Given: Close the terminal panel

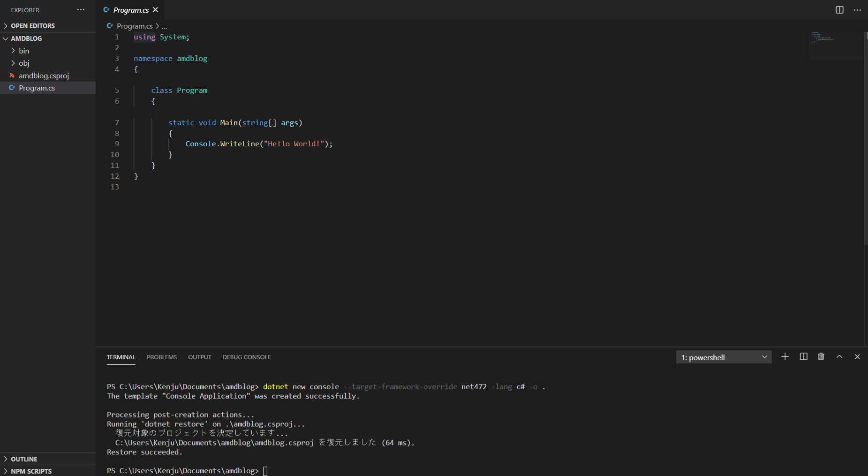Looking at the screenshot, I should point(857,357).
